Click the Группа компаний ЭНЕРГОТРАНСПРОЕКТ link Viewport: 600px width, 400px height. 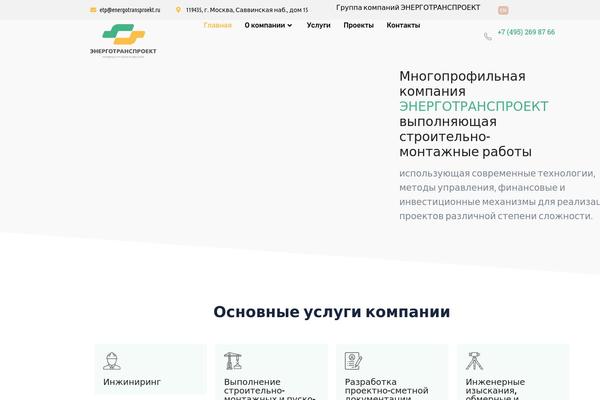point(408,7)
